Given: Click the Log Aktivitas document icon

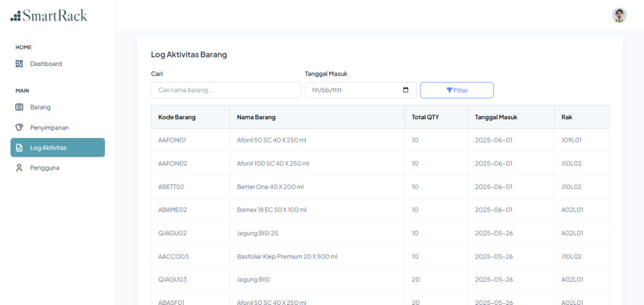Looking at the screenshot, I should click(19, 148).
